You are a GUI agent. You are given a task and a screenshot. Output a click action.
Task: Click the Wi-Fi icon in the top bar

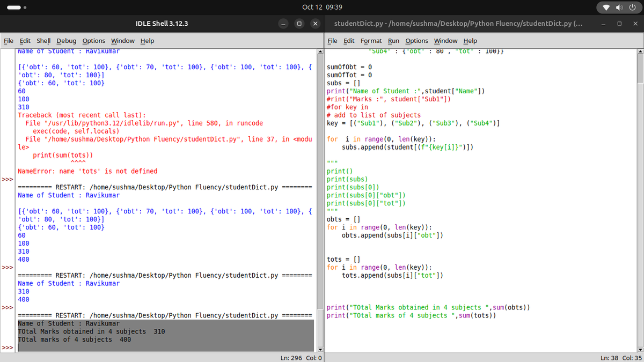tap(605, 8)
